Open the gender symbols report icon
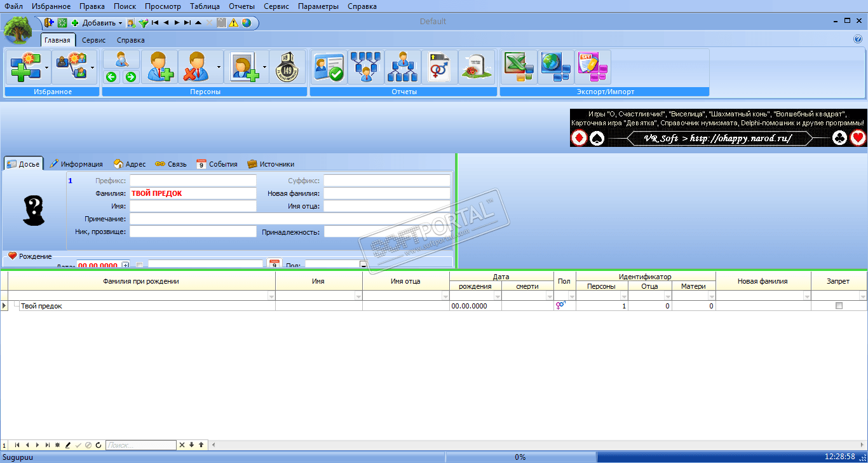The image size is (868, 463). point(440,67)
